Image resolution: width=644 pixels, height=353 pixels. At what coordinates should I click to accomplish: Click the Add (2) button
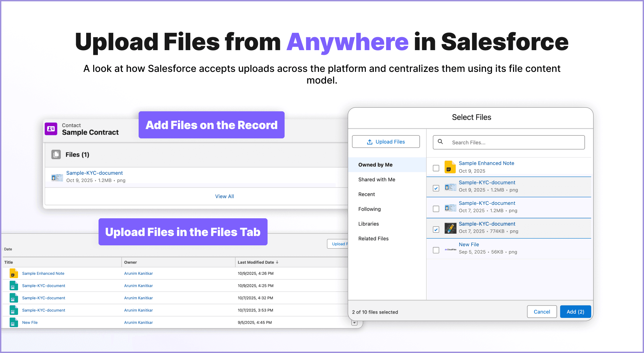[575, 311]
